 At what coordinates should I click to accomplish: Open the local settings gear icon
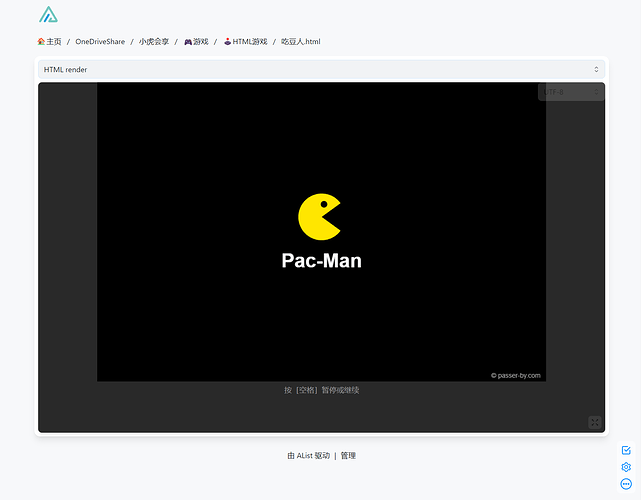coord(626,467)
